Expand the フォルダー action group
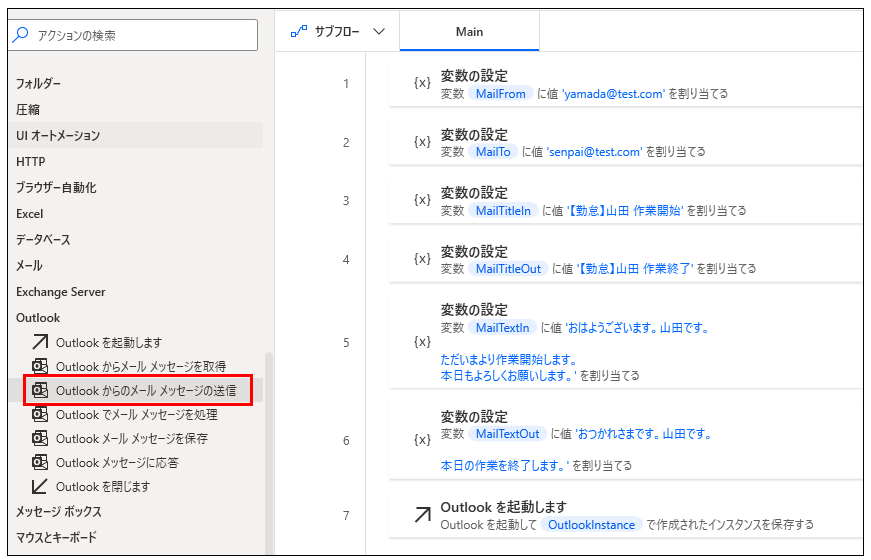This screenshot has width=871, height=560. [x=38, y=83]
